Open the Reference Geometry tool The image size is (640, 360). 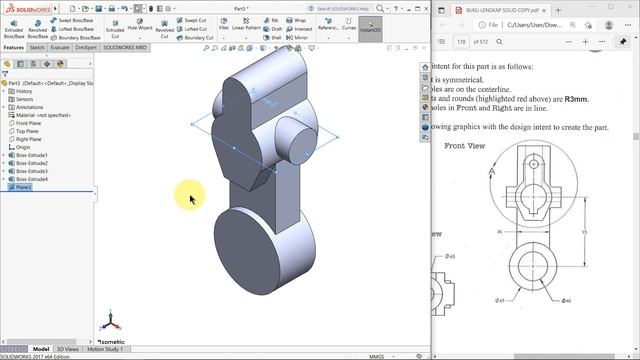coord(328,24)
